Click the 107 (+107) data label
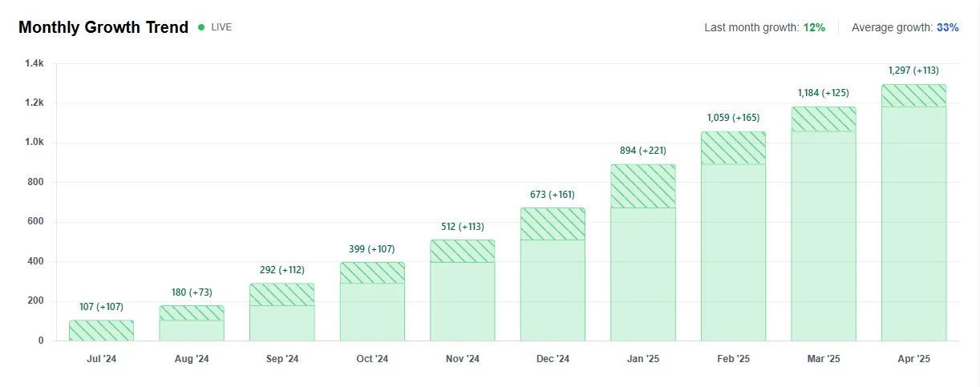The width and height of the screenshot is (980, 387). click(x=101, y=307)
